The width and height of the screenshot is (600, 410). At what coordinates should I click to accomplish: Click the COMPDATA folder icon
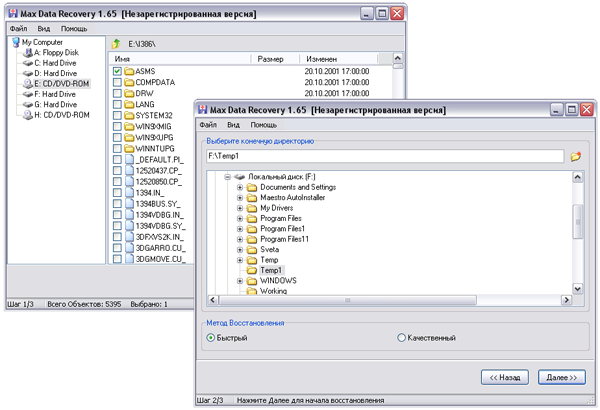[129, 83]
